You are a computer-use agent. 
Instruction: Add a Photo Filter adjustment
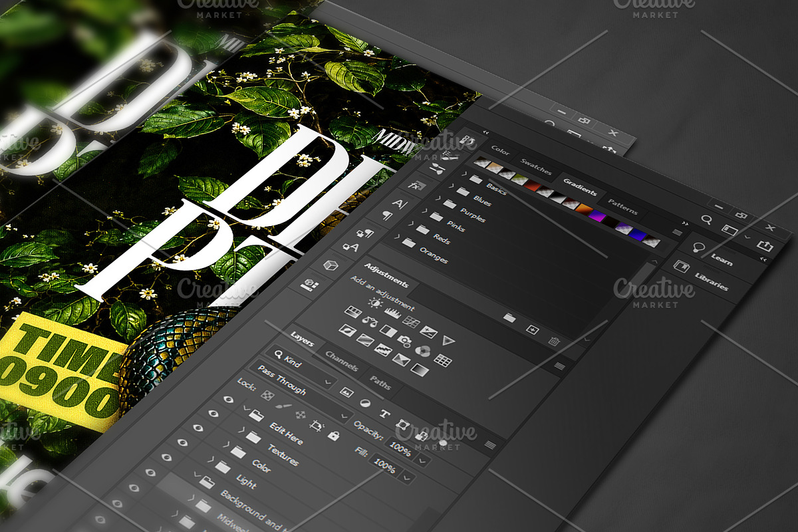point(404,340)
